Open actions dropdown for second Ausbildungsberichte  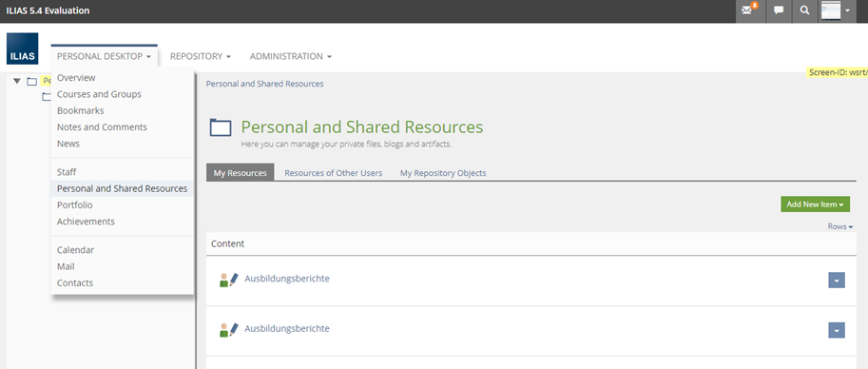(837, 330)
